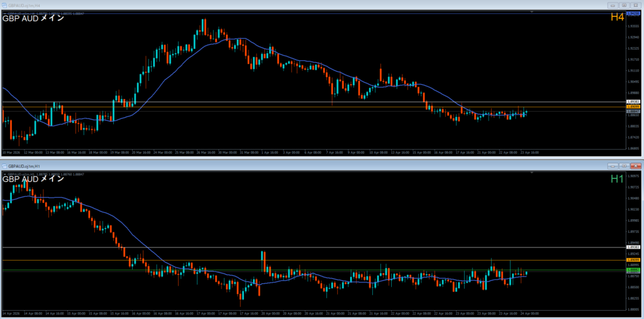Click the chart shift triangle in H4 chart
This screenshot has height=319, width=644.
coord(532,13)
